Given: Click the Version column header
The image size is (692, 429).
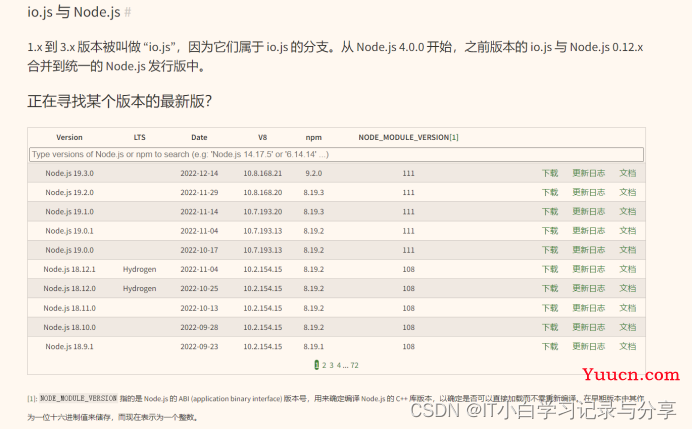Looking at the screenshot, I should coord(69,137).
